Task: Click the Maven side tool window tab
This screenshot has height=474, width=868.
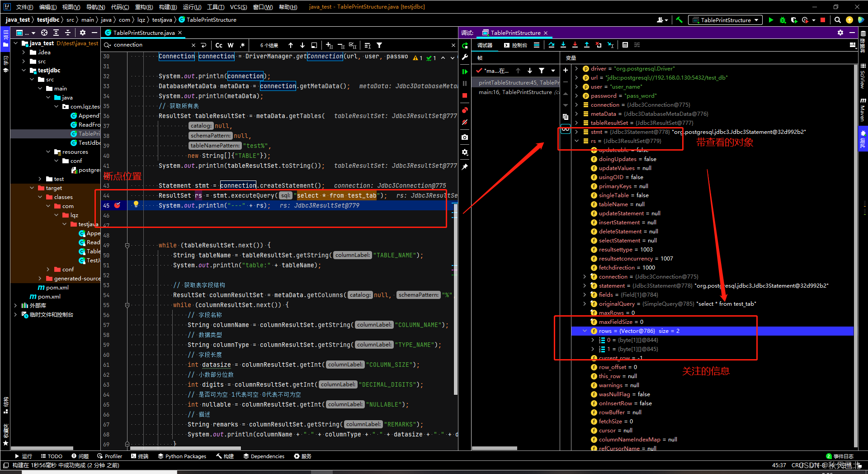Action: 863,110
